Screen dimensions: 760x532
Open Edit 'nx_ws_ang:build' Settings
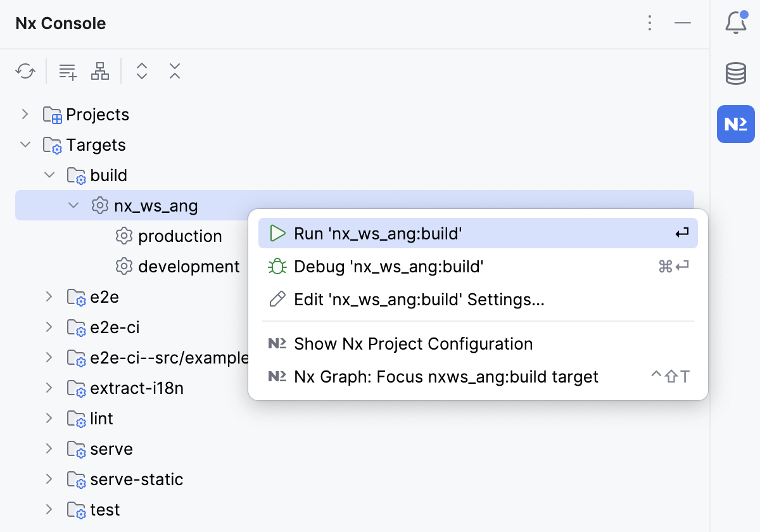tap(419, 299)
